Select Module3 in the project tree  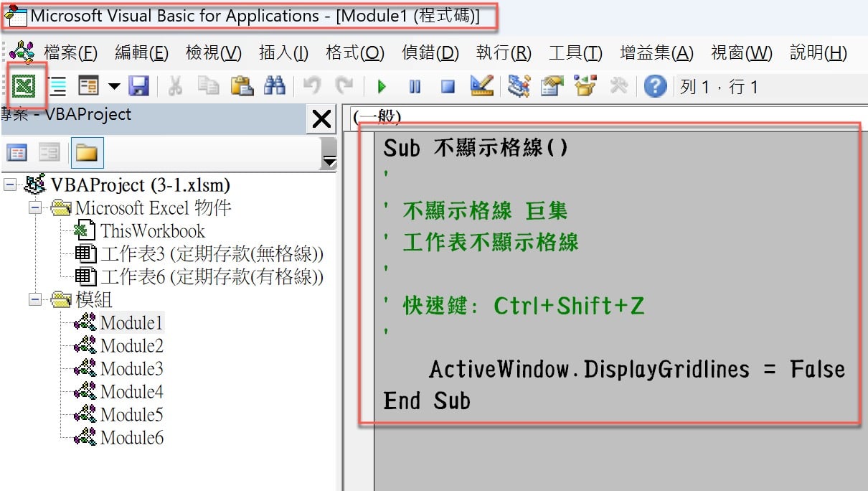[x=132, y=369]
